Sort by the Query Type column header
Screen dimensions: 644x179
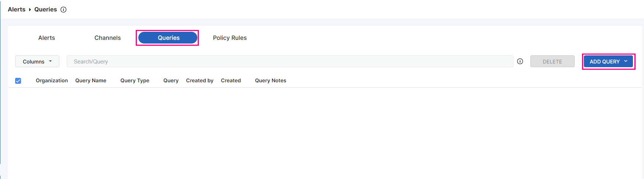click(135, 80)
